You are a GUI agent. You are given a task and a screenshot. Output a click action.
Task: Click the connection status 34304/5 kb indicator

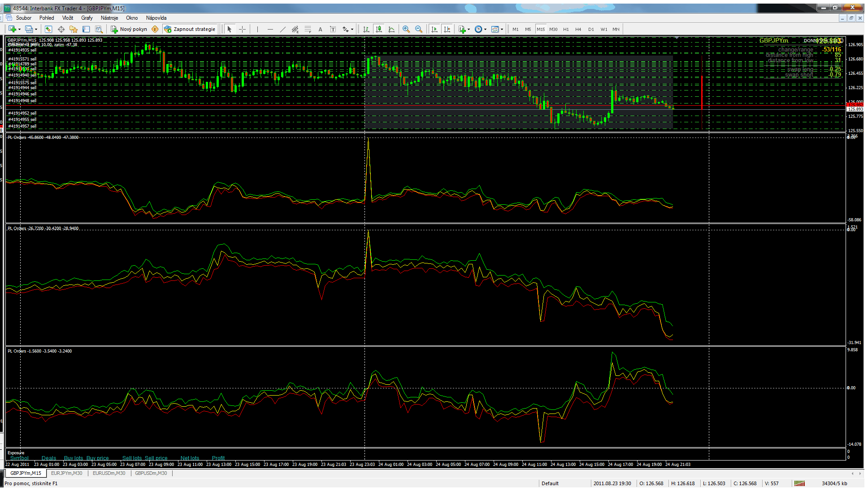click(834, 483)
